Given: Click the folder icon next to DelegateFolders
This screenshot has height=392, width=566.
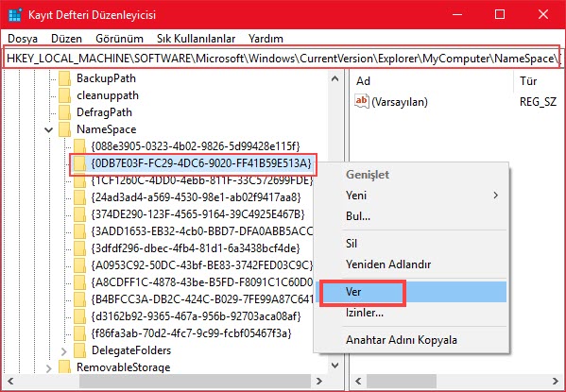Looking at the screenshot, I should tap(79, 350).
